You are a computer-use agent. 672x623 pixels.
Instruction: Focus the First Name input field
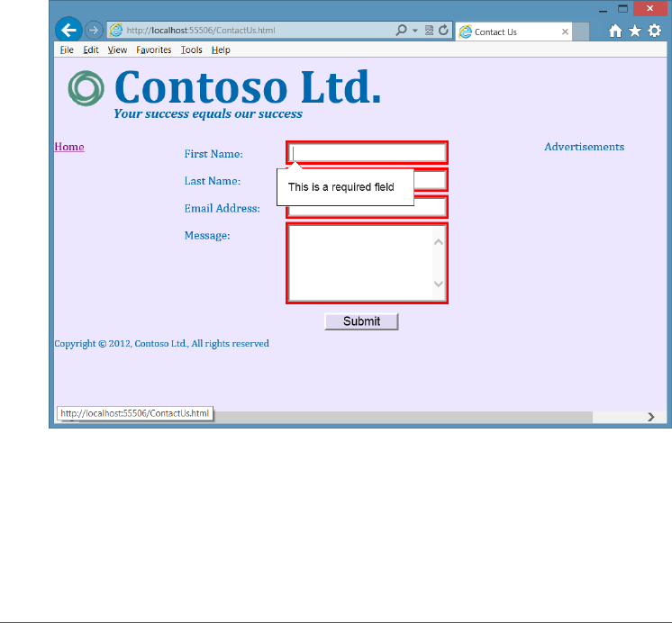(367, 152)
